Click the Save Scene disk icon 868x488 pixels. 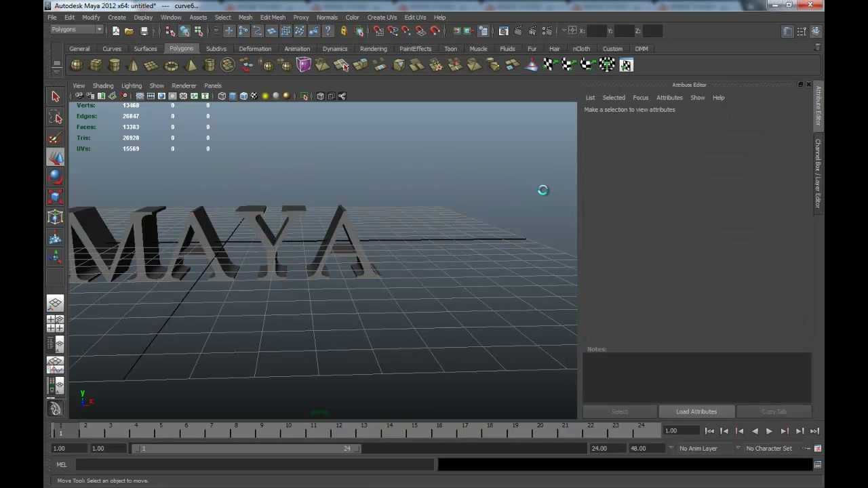click(x=144, y=30)
